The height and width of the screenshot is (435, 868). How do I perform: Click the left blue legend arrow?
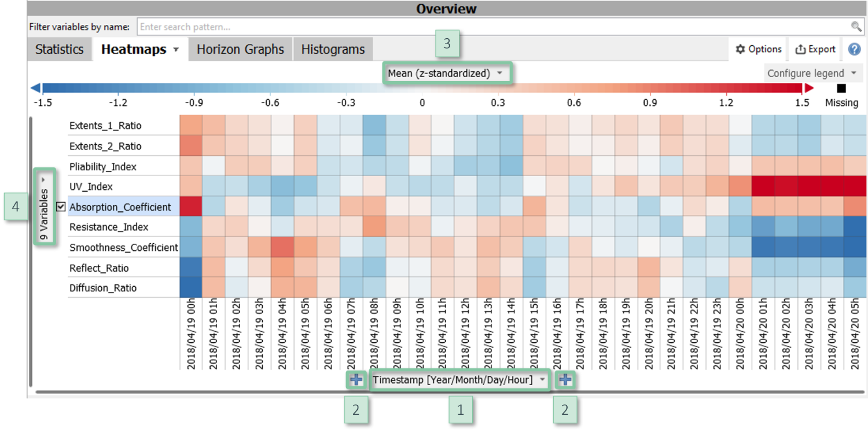[35, 88]
